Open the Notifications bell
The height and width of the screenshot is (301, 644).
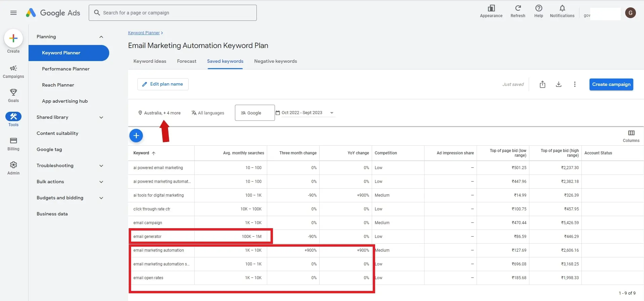coord(562,11)
